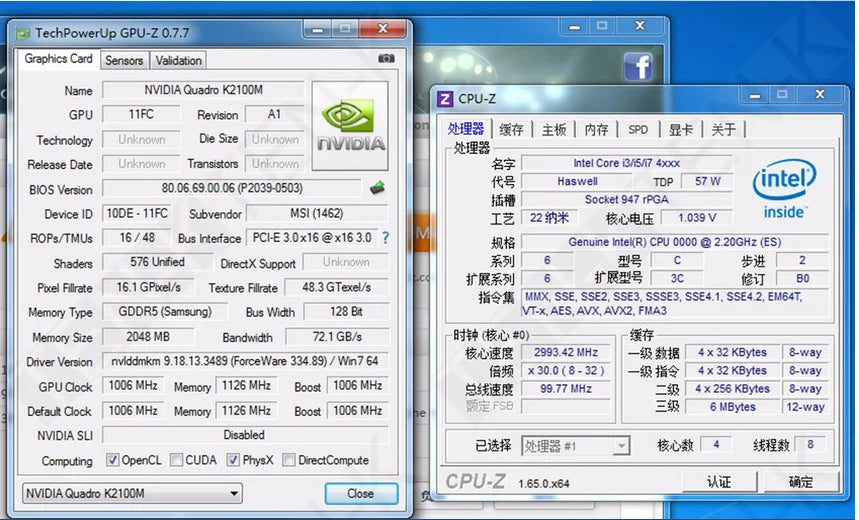The image size is (859, 520).
Task: Click the 代号 value Haswell
Action: tap(577, 181)
